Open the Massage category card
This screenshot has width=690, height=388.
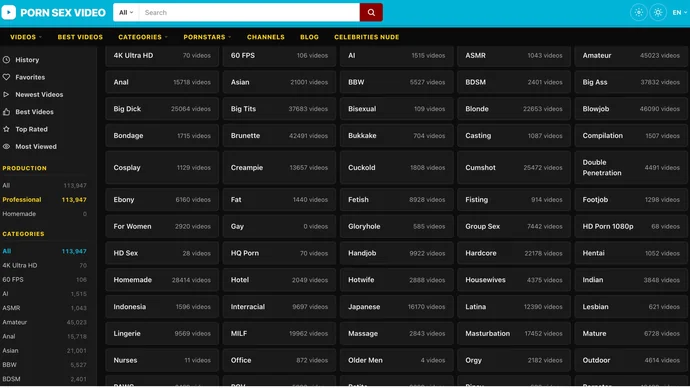[x=396, y=333]
